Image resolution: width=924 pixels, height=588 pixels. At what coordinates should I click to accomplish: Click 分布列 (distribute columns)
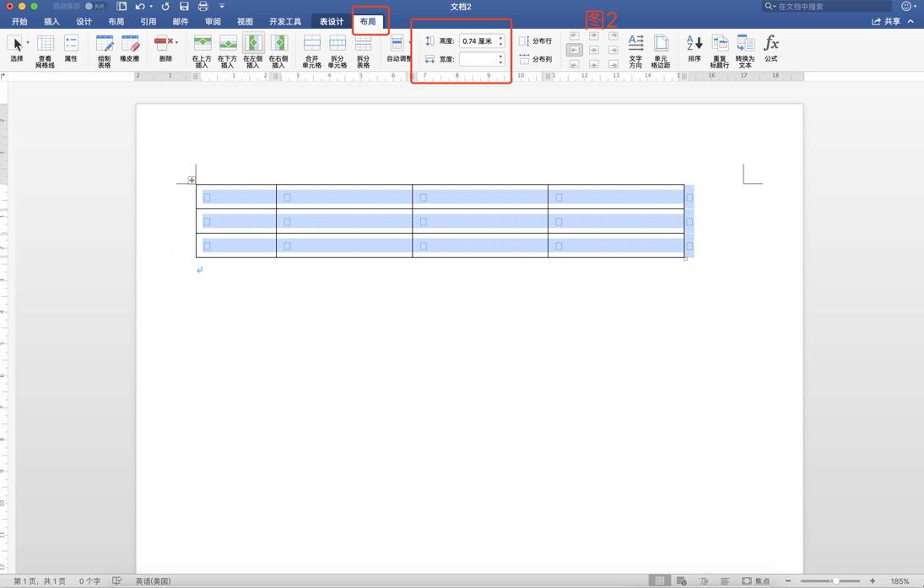[x=536, y=59]
